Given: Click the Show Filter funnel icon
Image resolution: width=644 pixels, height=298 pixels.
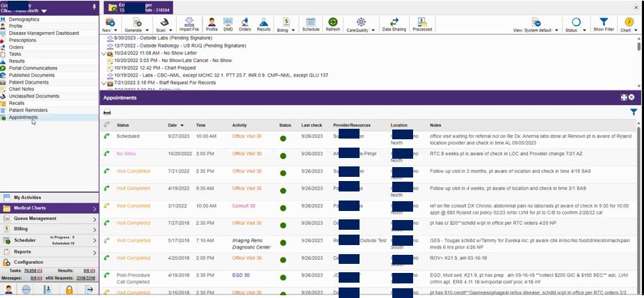Looking at the screenshot, I should point(604,22).
